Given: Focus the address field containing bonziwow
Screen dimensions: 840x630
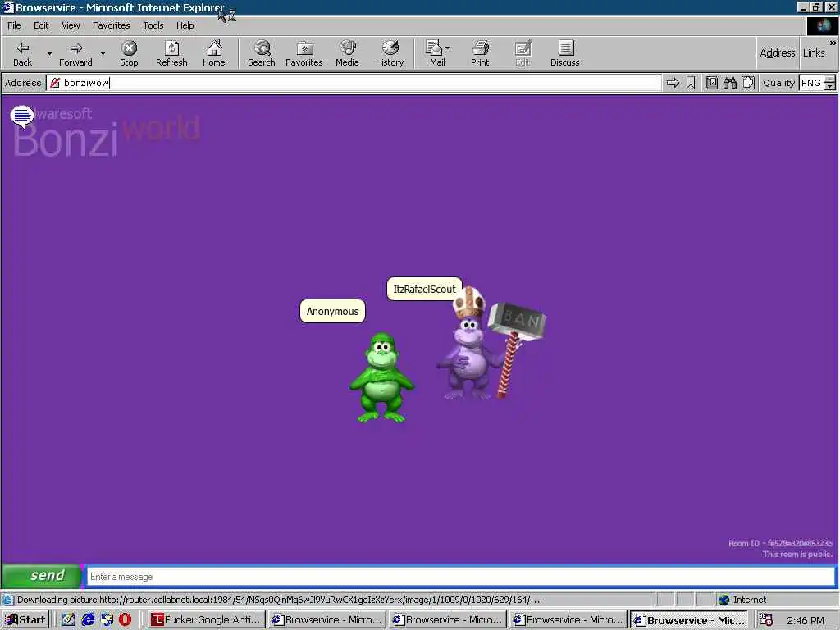Looking at the screenshot, I should pos(354,83).
